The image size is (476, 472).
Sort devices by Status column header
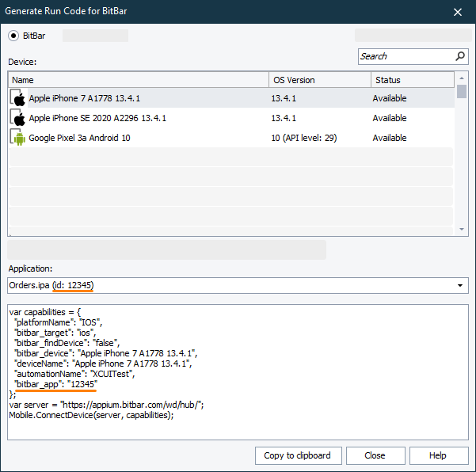(x=412, y=80)
